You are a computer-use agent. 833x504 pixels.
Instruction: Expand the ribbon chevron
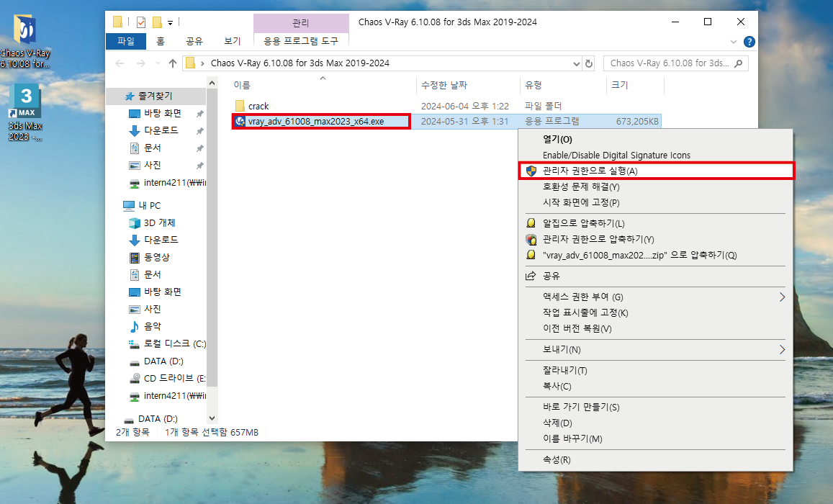point(733,42)
